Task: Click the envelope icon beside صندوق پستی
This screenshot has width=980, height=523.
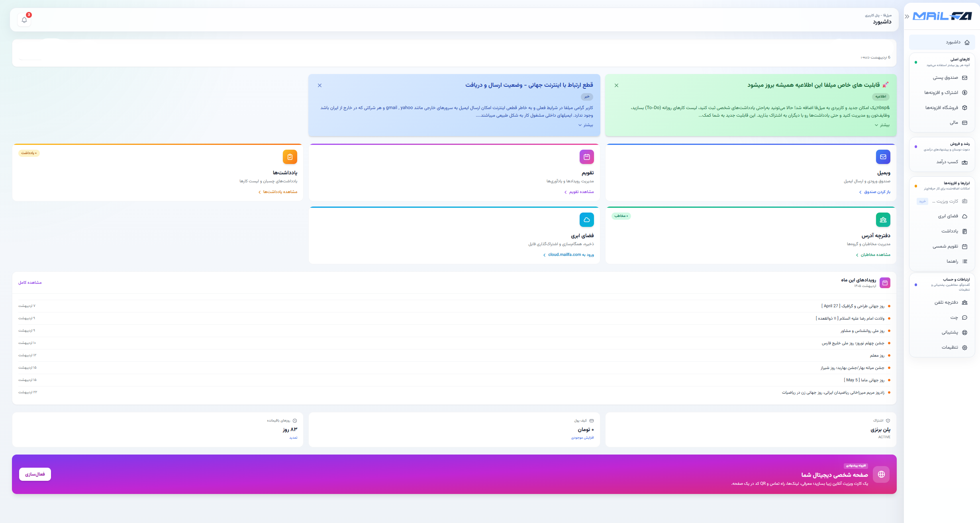Action: coord(964,78)
